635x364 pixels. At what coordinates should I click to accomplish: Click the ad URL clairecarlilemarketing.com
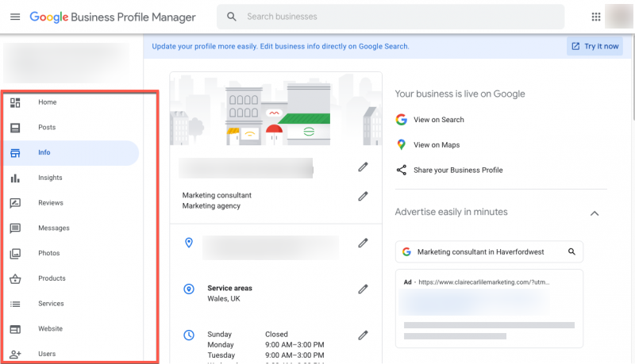pyautogui.click(x=484, y=282)
